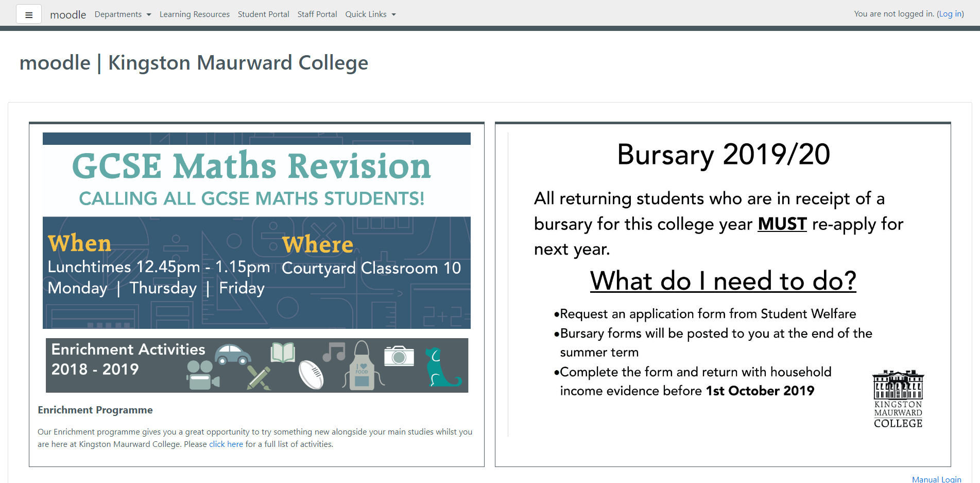Click the Enrichment Activities 2018 - 2019 banner
The width and height of the screenshot is (980, 483).
tap(257, 365)
